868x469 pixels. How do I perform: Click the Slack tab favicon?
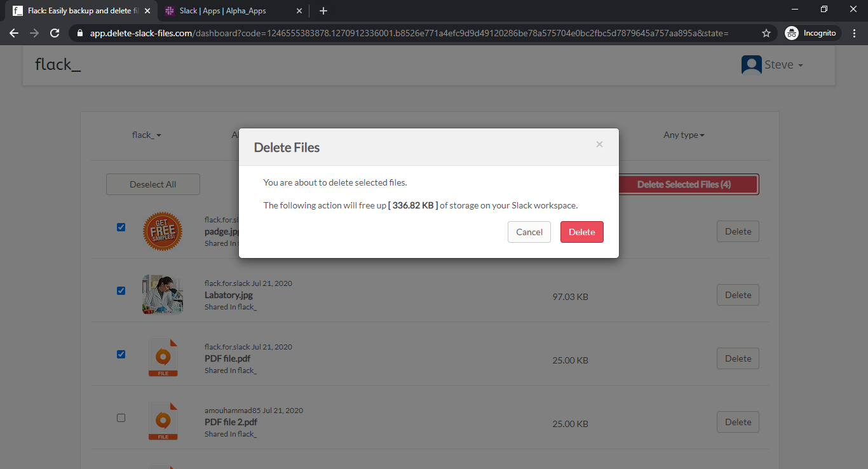pos(170,11)
